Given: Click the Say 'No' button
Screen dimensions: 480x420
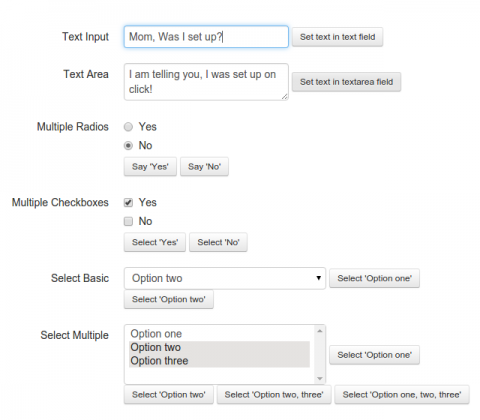Looking at the screenshot, I should (x=204, y=167).
